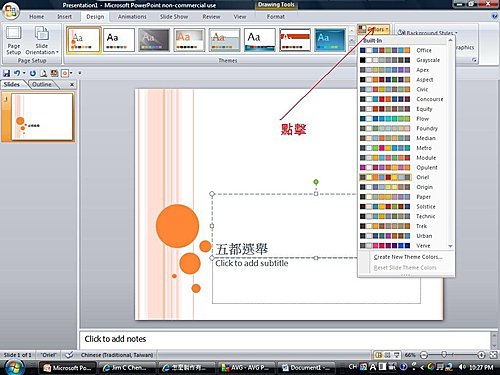Viewport: 500px width, 375px height.
Task: Click the notes area to add notes
Action: tap(285, 339)
